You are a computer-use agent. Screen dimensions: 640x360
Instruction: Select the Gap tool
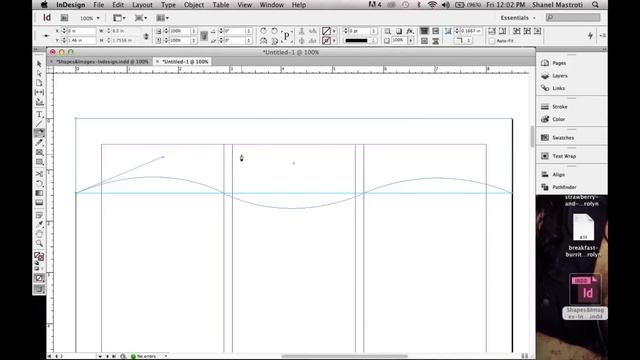pos(39,93)
